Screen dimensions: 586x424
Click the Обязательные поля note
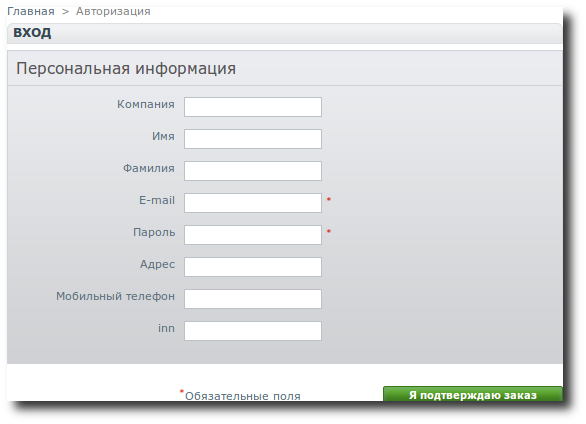click(243, 396)
